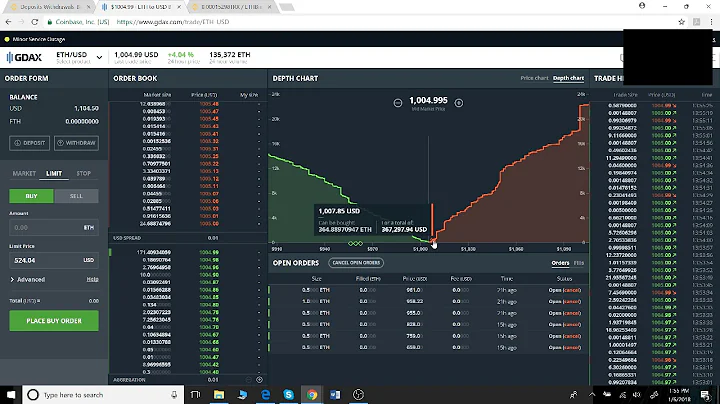
Task: Switch to the Deposits Withdrawals browser tab
Action: coord(50,7)
